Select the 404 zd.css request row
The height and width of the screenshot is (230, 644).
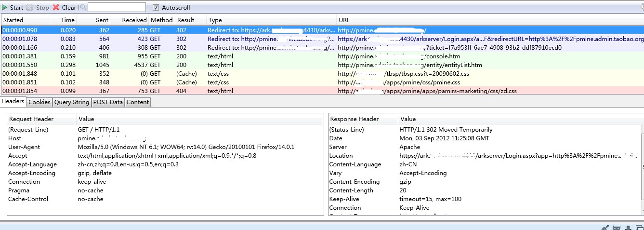tap(322, 91)
